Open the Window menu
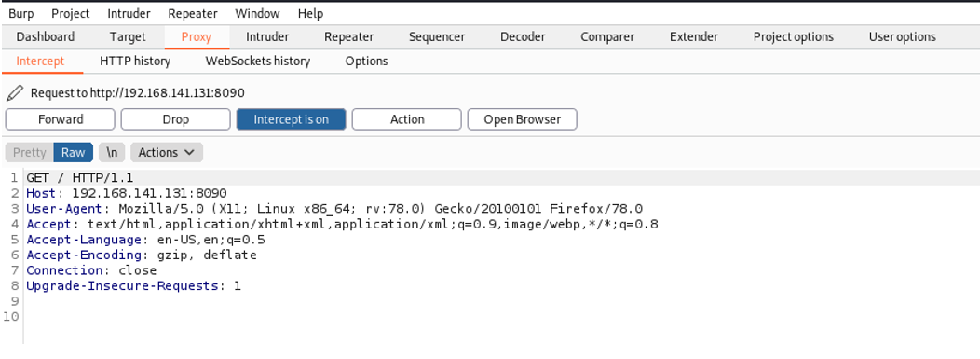 tap(257, 13)
